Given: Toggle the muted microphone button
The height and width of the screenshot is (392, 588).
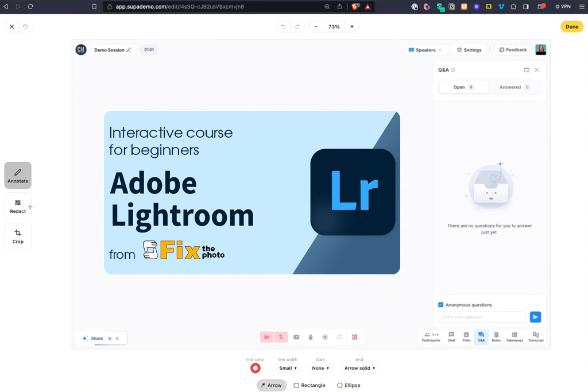Looking at the screenshot, I should coord(281,337).
